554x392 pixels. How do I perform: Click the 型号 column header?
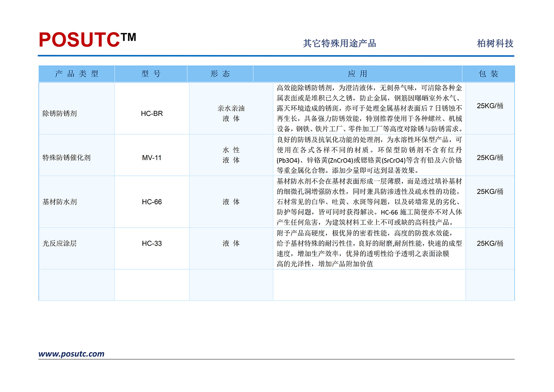[x=151, y=74]
